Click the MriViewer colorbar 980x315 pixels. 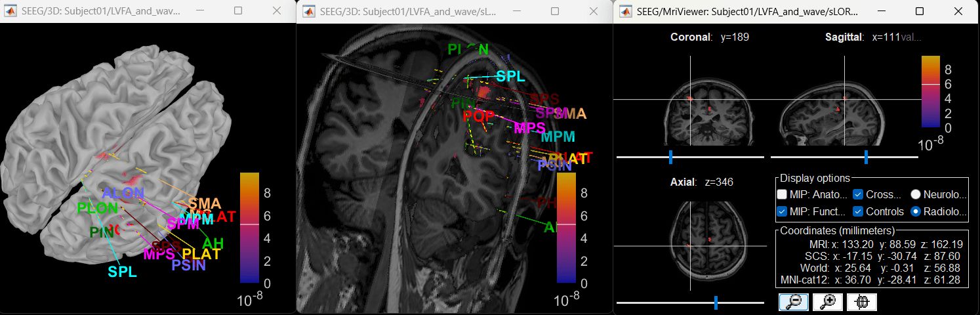click(931, 91)
